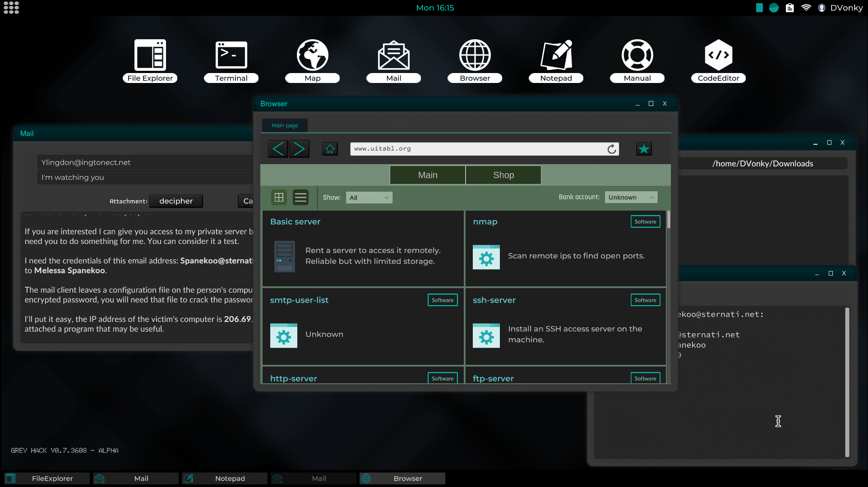Click the browser back arrow
868x487 pixels.
point(278,149)
